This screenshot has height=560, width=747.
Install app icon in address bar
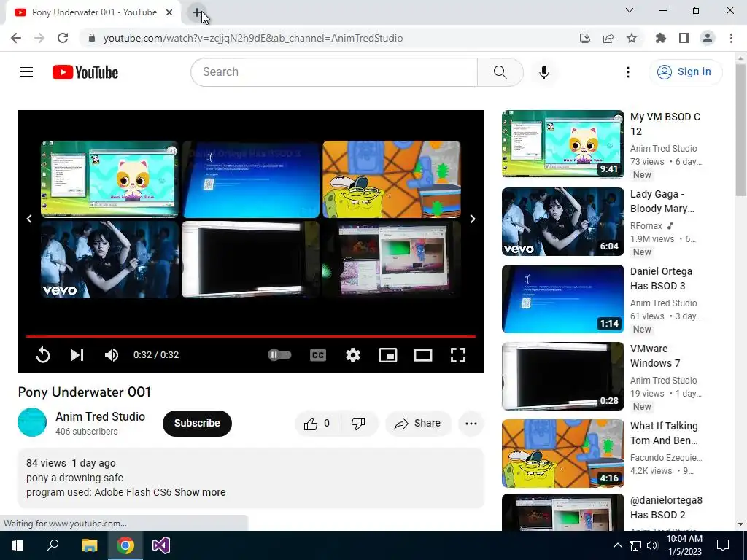(x=585, y=38)
